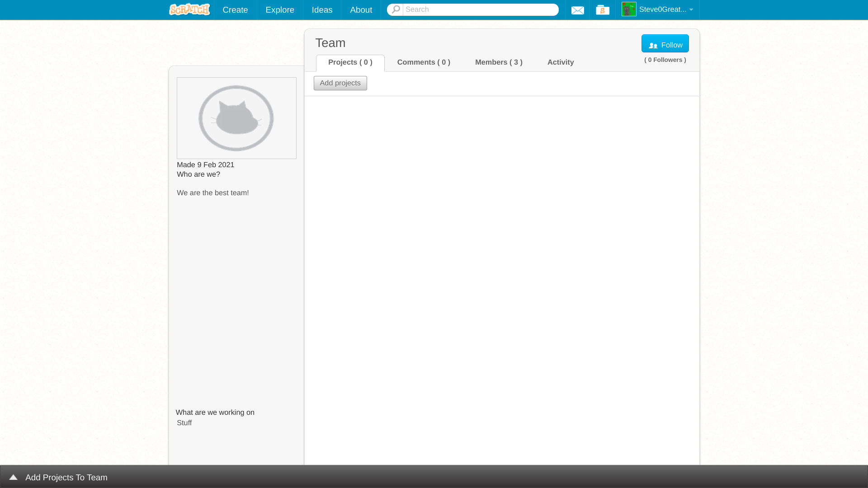This screenshot has height=488, width=868.
Task: Click the studio cat thumbnail image
Action: click(x=236, y=118)
